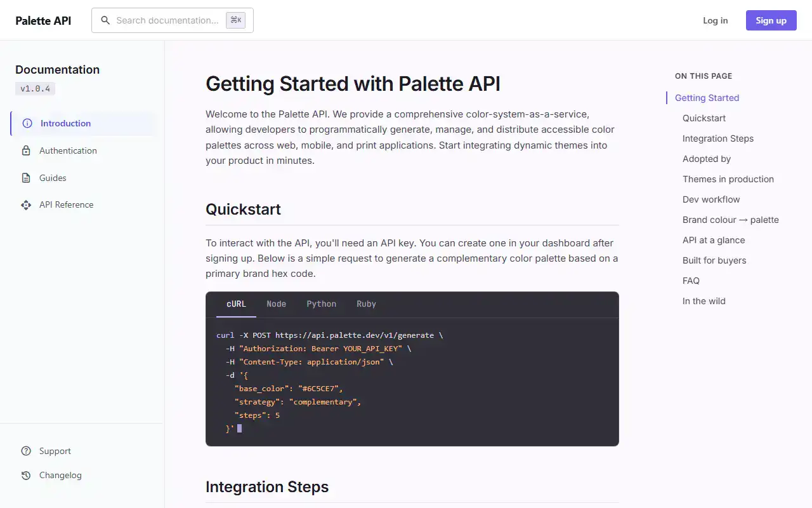Image resolution: width=812 pixels, height=508 pixels.
Task: Click the "steps": 5 line in code
Action: 257,415
